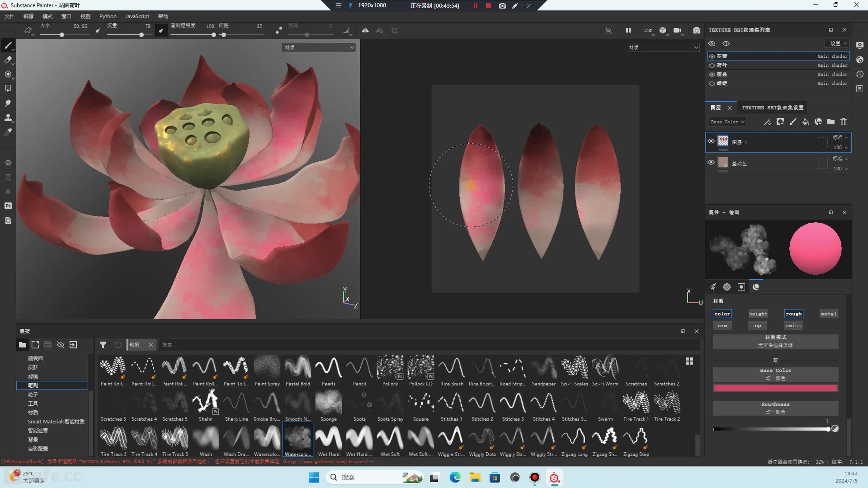Open blend mode dropdown for 基础色 layer
Image resolution: width=868 pixels, height=488 pixels.
[x=840, y=159]
